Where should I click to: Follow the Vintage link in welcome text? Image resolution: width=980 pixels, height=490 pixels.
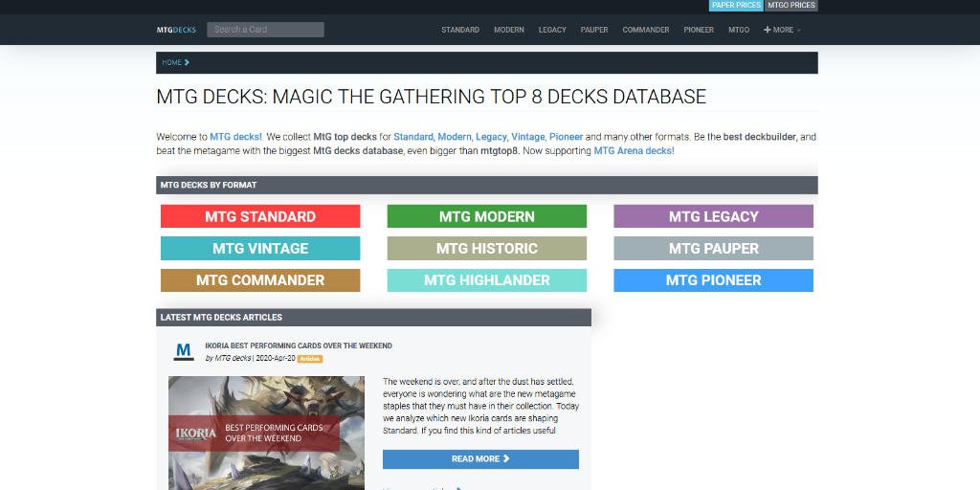point(528,136)
